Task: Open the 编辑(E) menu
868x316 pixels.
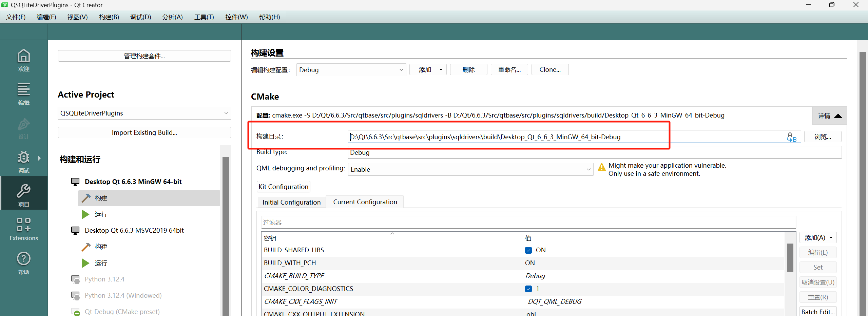Action: pos(46,17)
